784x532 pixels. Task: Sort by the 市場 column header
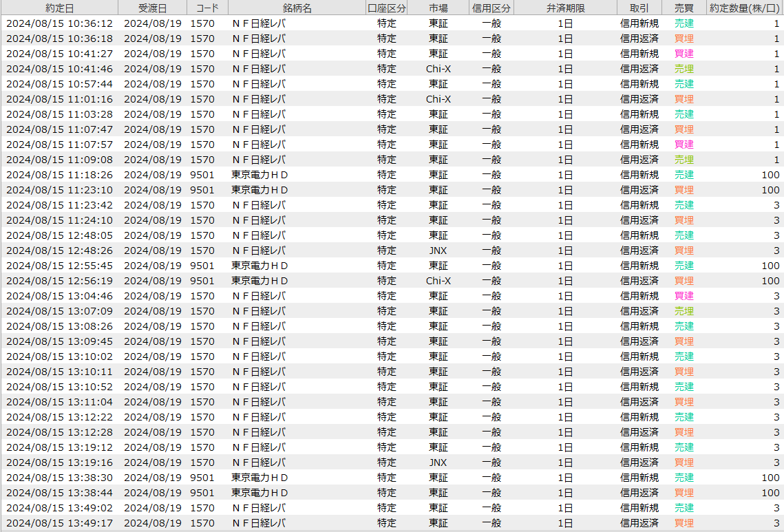[x=438, y=8]
